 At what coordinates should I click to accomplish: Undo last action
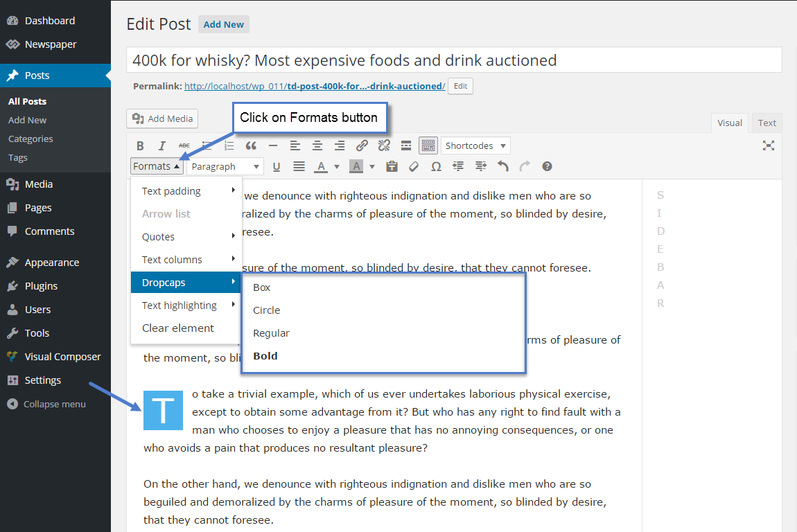[x=502, y=167]
